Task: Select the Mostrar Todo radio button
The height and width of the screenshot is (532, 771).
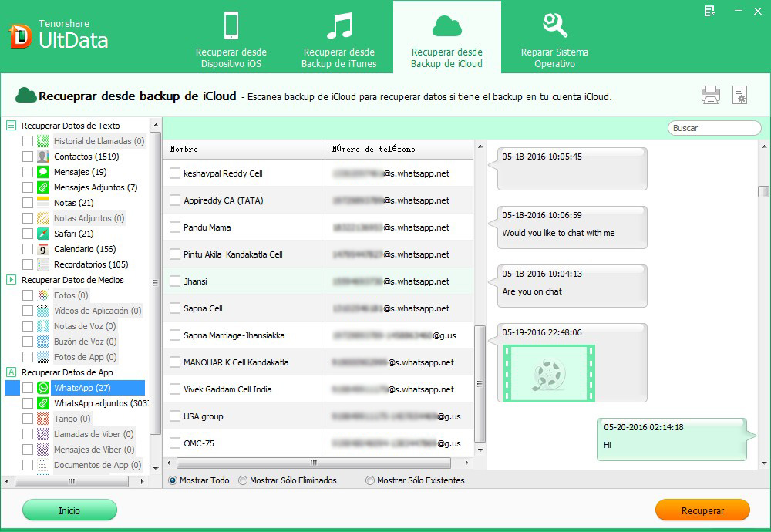Action: 173,480
